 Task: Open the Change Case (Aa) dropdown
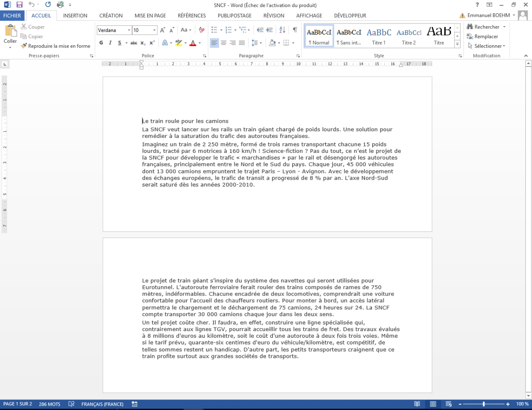click(x=186, y=30)
